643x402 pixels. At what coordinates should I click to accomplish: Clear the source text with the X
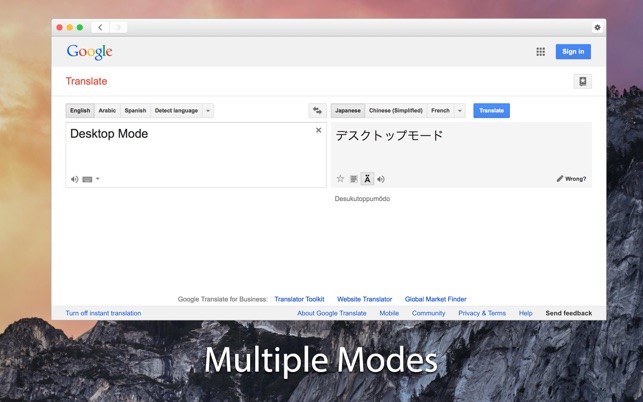318,130
